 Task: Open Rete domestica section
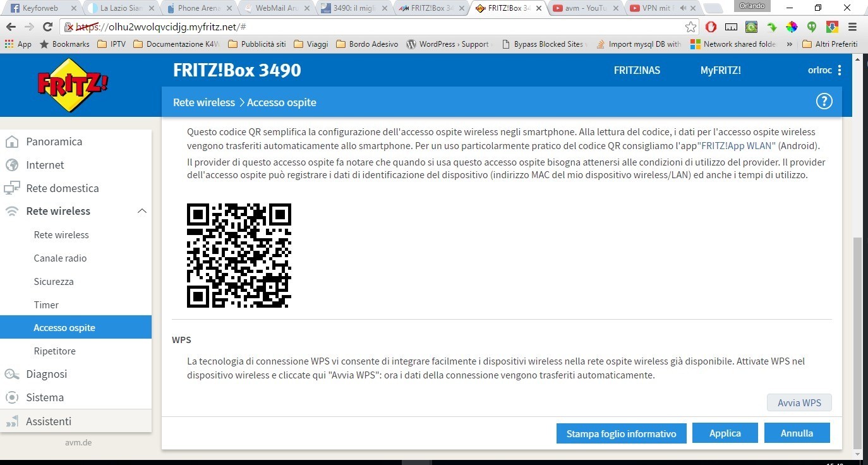click(x=62, y=188)
